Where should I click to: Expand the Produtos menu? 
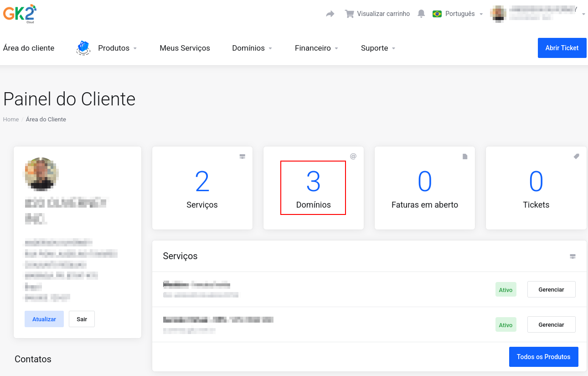(118, 48)
